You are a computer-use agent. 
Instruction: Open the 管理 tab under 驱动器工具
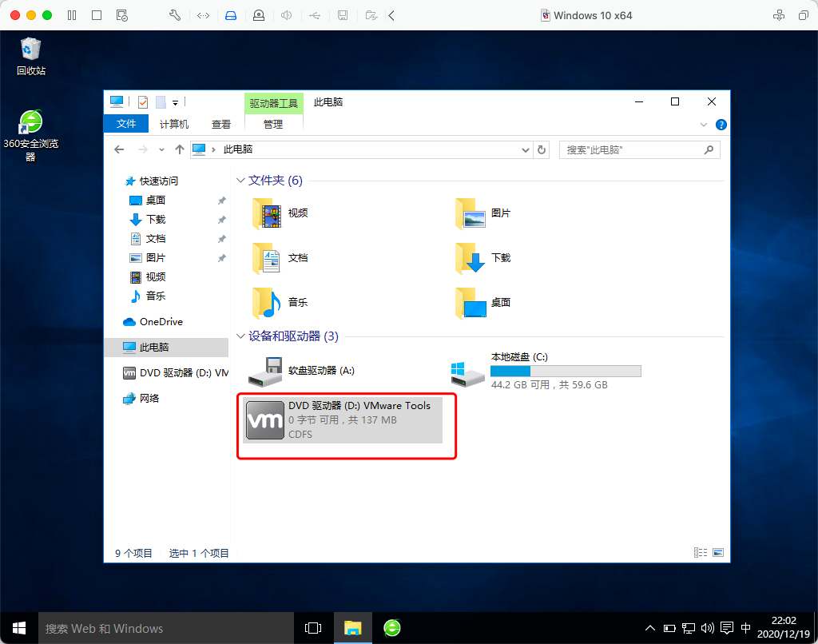pyautogui.click(x=272, y=124)
